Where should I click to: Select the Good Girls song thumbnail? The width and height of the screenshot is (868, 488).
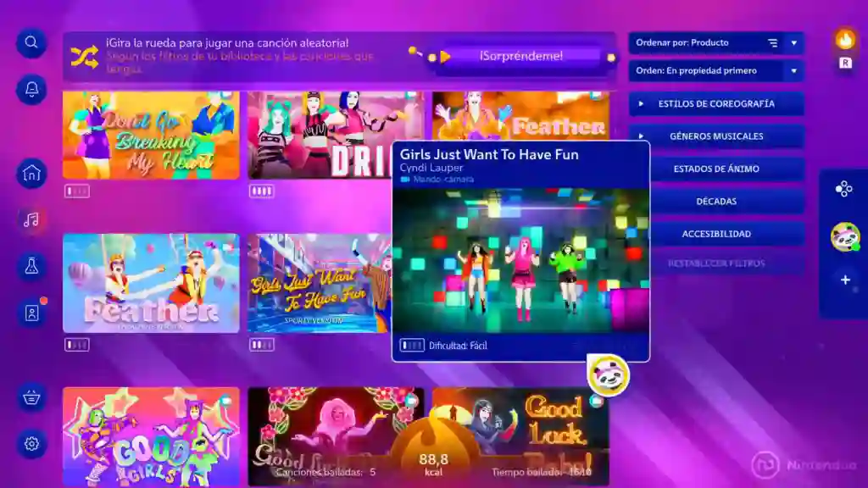pyautogui.click(x=151, y=436)
